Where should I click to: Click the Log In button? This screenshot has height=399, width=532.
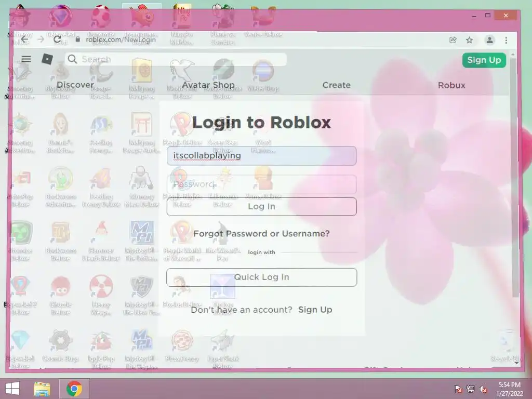pos(262,207)
